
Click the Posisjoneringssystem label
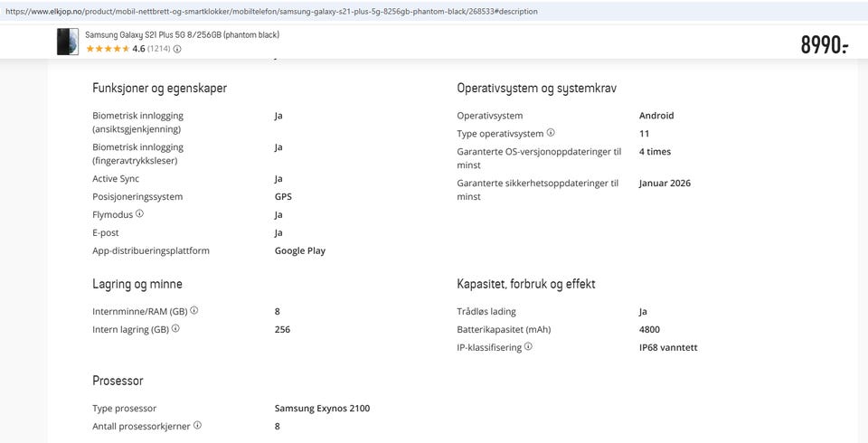pos(137,196)
